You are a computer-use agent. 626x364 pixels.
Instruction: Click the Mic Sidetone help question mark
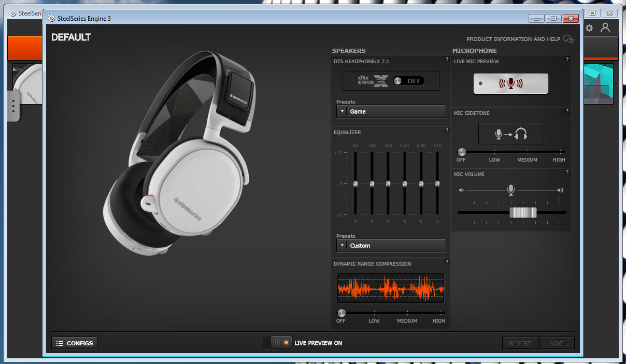[567, 111]
